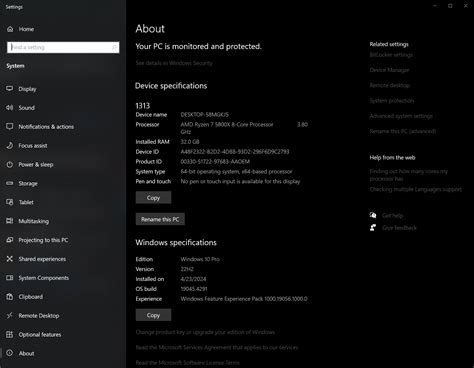Click the Home house icon

coord(10,29)
